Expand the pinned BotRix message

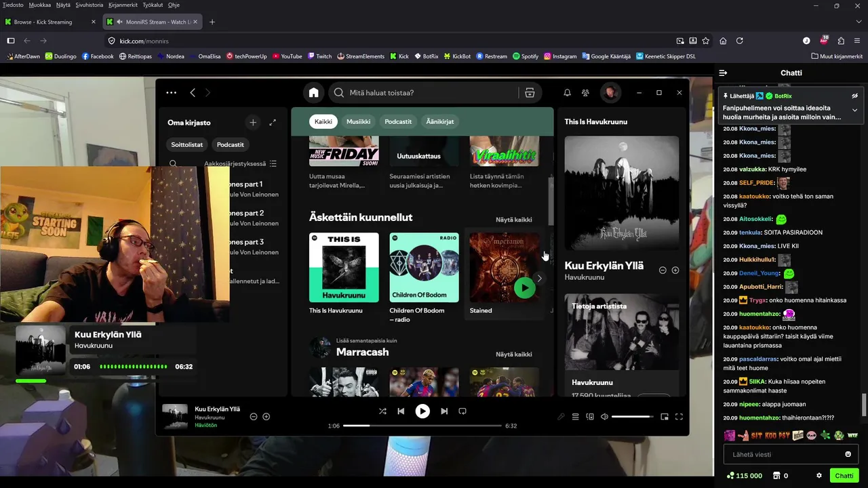[x=854, y=110]
